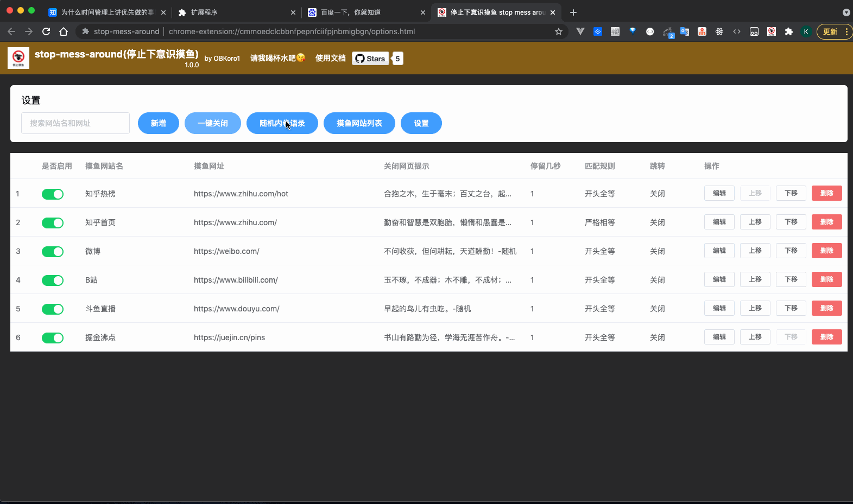Screen dimensions: 853x504
Task: Toggle the switch for 知乎热榜
Action: click(x=53, y=194)
